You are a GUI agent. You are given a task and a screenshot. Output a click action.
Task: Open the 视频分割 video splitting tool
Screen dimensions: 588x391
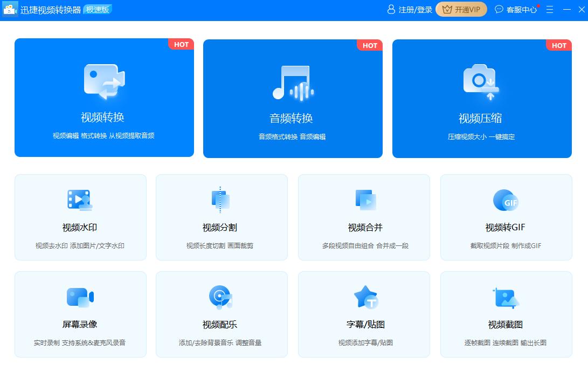(x=222, y=217)
